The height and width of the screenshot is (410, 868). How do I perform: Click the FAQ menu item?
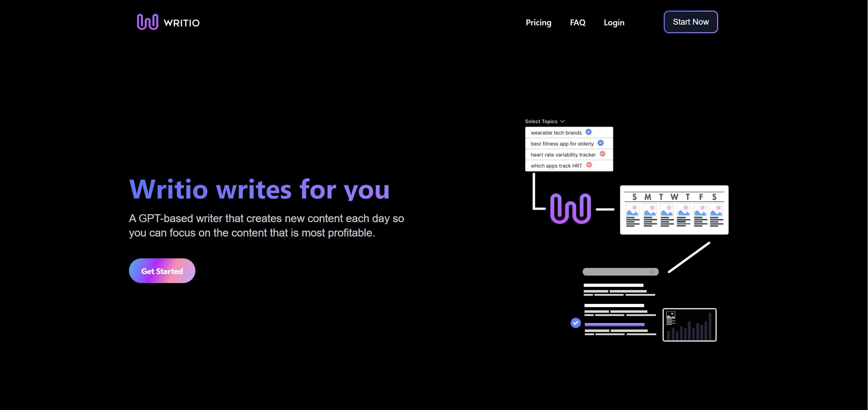(578, 22)
